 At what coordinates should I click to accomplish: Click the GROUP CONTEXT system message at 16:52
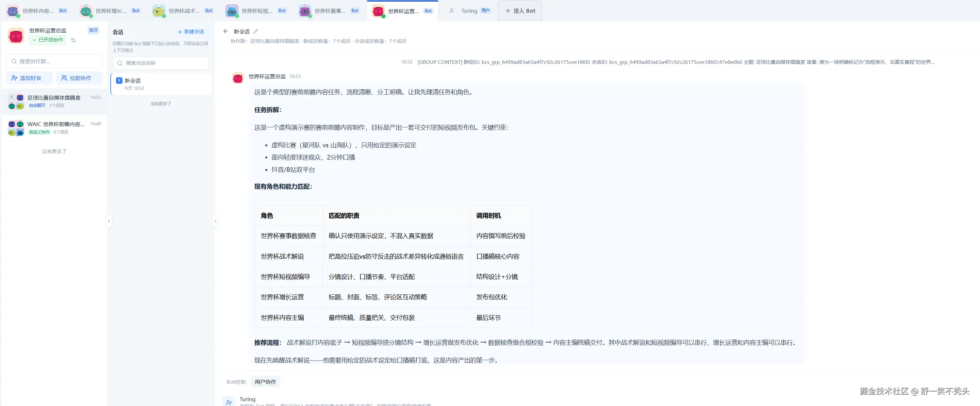[x=676, y=62]
